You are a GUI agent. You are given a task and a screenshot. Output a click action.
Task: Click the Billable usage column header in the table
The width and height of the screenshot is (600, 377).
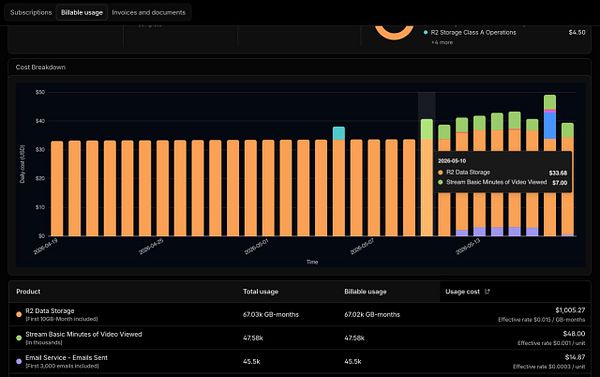click(365, 292)
